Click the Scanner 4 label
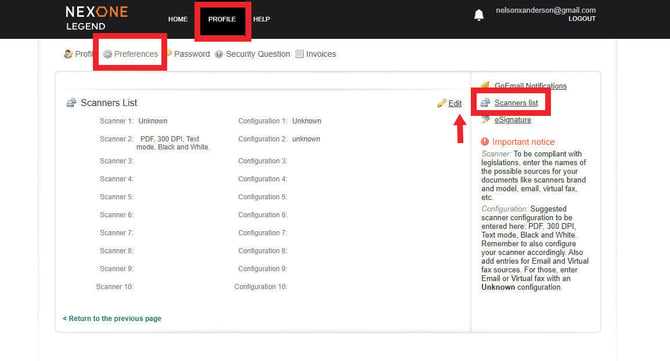Screen dimensions: 670x361 117,179
